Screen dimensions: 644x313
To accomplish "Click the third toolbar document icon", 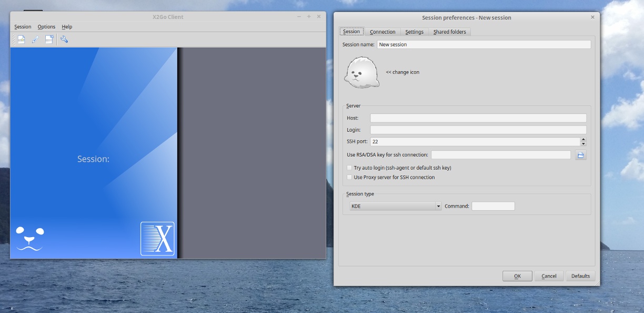I will click(x=49, y=40).
